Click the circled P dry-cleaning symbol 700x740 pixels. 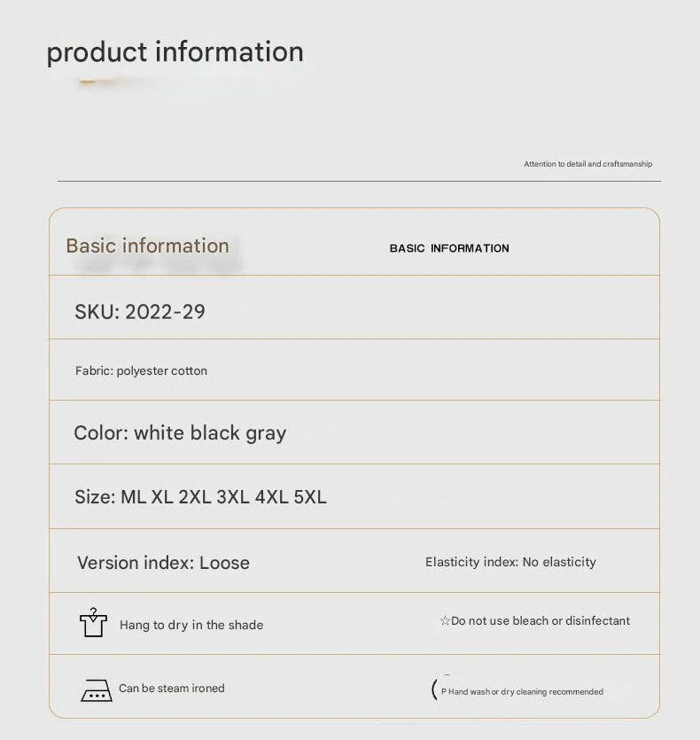[x=439, y=690]
